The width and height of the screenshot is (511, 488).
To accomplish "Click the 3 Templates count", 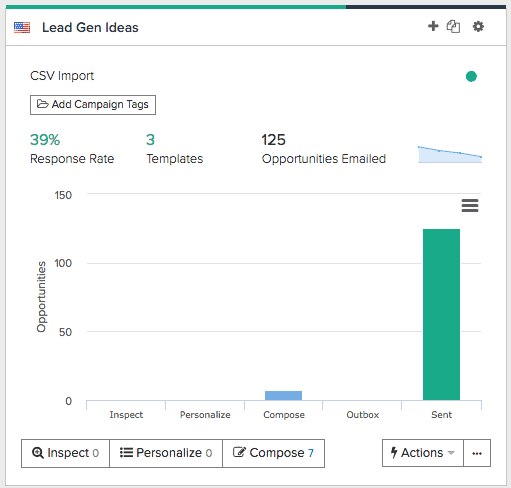I will (x=150, y=139).
